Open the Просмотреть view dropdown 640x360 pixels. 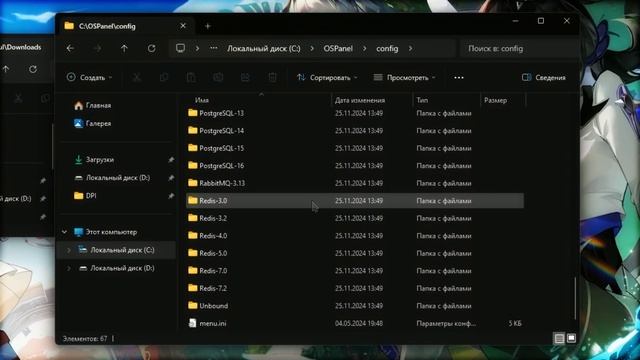click(x=404, y=78)
